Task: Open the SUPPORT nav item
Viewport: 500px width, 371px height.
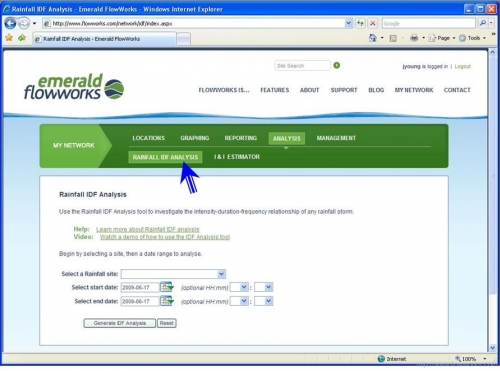Action: 344,90
